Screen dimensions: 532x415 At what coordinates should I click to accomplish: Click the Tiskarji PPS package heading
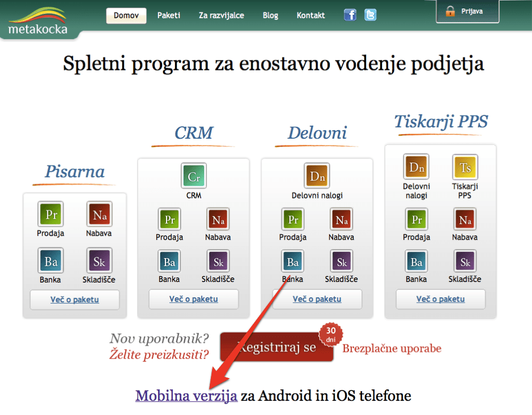click(440, 122)
